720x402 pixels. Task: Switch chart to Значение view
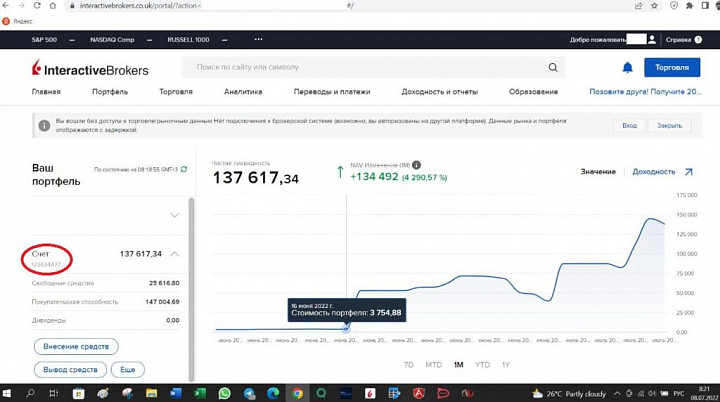[598, 171]
